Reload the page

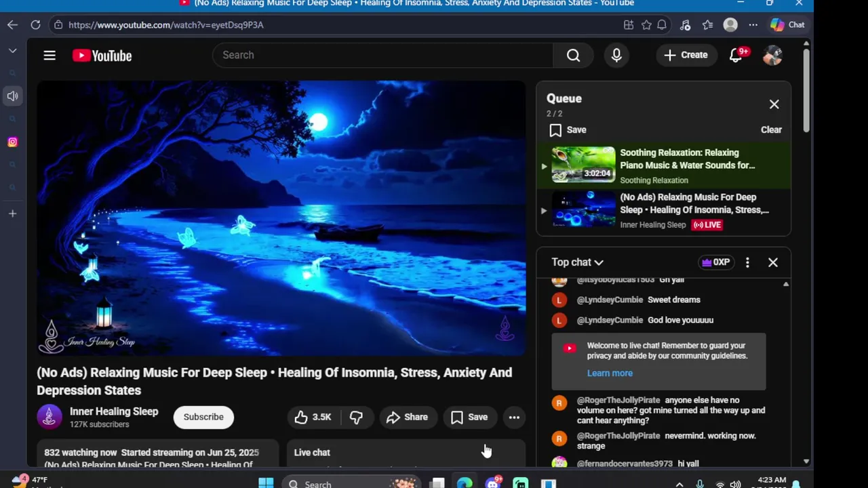pyautogui.click(x=35, y=25)
